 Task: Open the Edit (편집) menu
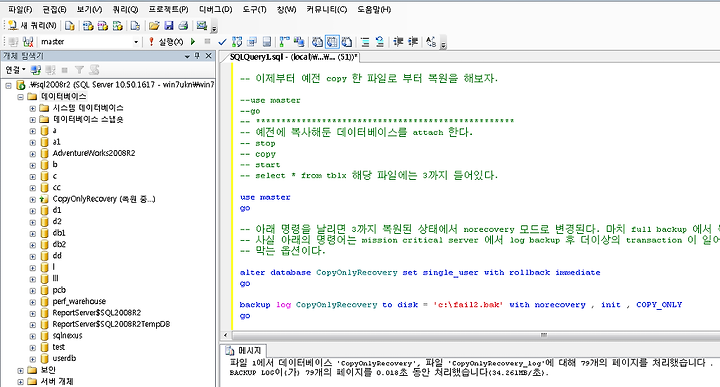point(54,9)
